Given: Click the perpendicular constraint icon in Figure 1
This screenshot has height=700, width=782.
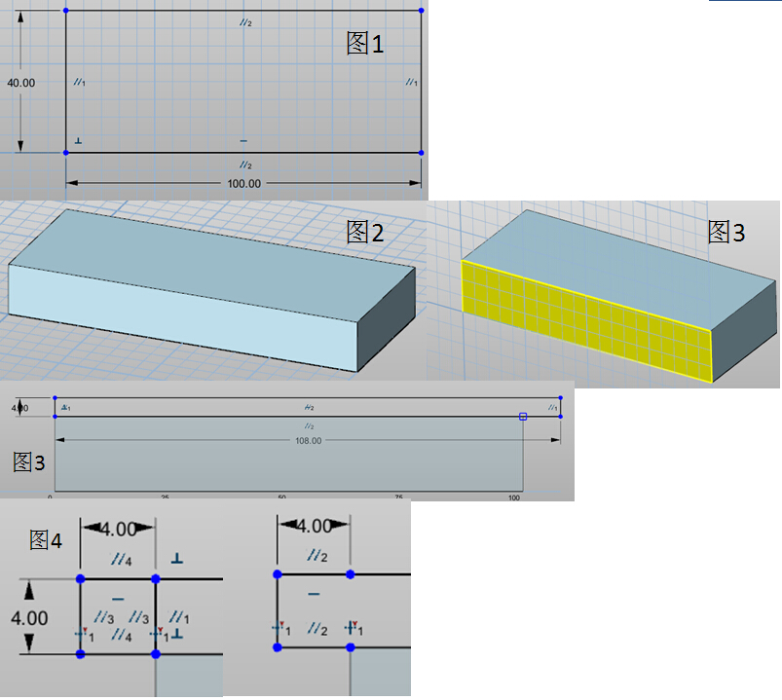Looking at the screenshot, I should [78, 142].
